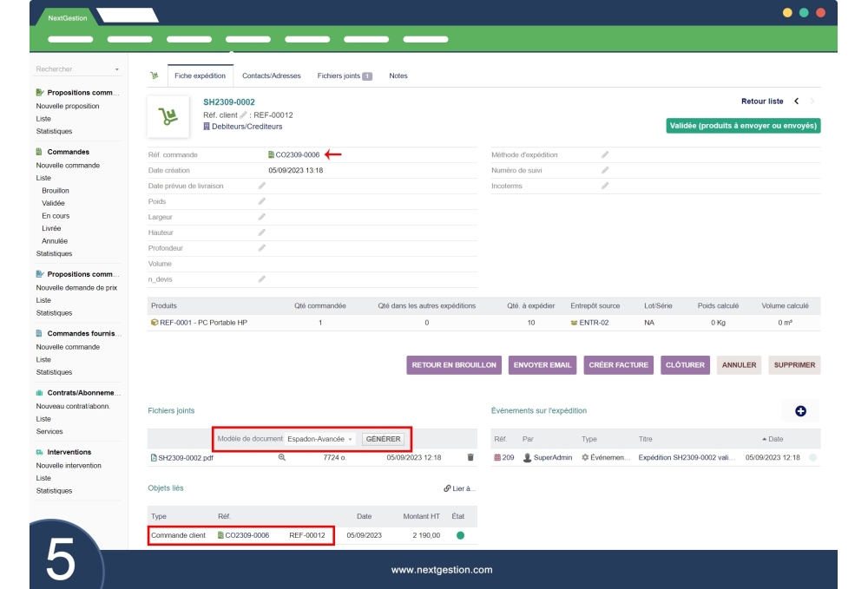This screenshot has width=868, height=589.
Task: Open Livrée under Commandes in sidebar
Action: pyautogui.click(x=51, y=228)
